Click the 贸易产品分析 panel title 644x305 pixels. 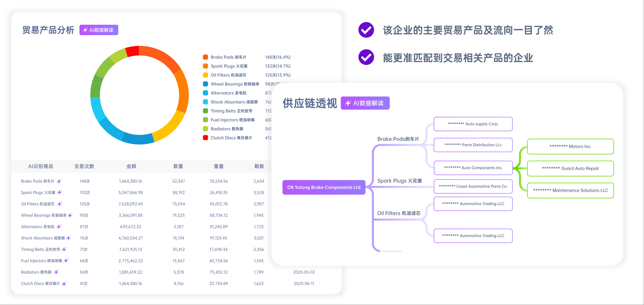[48, 30]
